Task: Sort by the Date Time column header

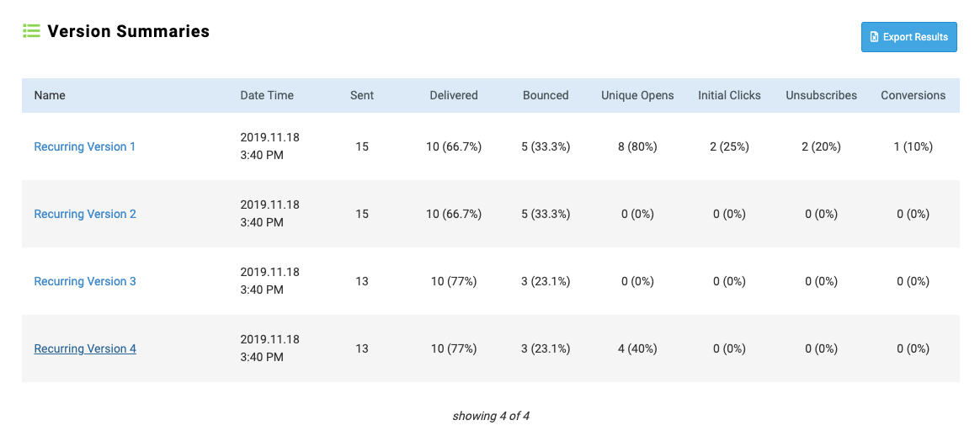Action: click(267, 95)
